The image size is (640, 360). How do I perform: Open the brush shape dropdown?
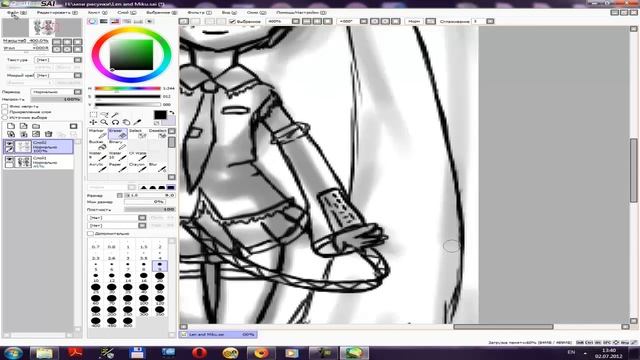[x=142, y=218]
